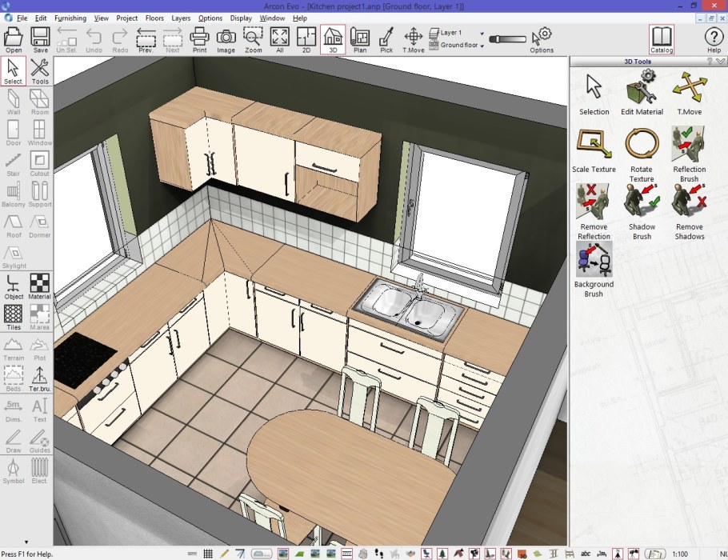Switch to 2D view mode

tap(306, 37)
